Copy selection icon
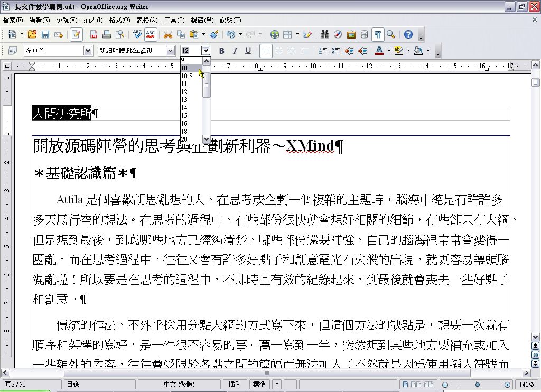541x392 pixels. (181, 34)
